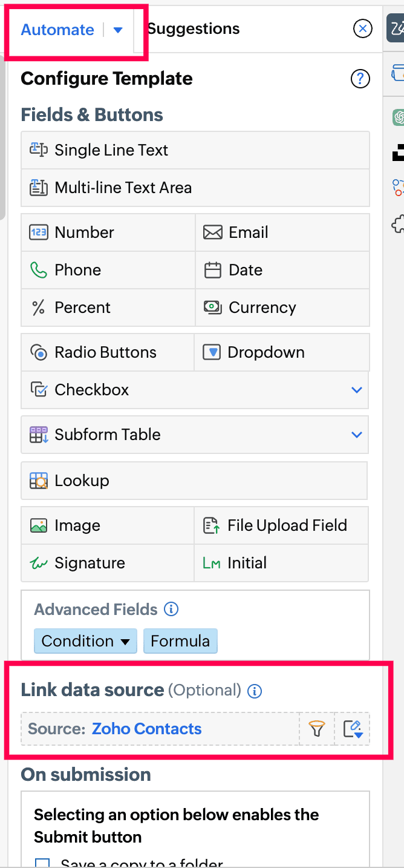Click the Link data source info icon
Screen dimensions: 404x868
coord(255,691)
